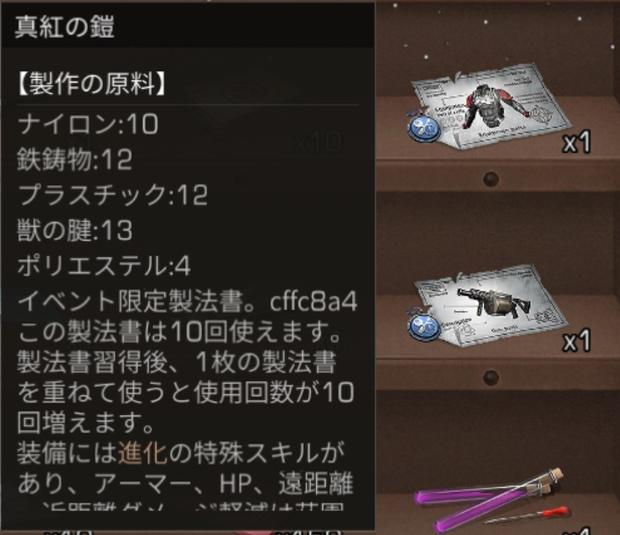Click the round knob under top shelf
Image resolution: width=620 pixels, height=535 pixels.
(490, 179)
